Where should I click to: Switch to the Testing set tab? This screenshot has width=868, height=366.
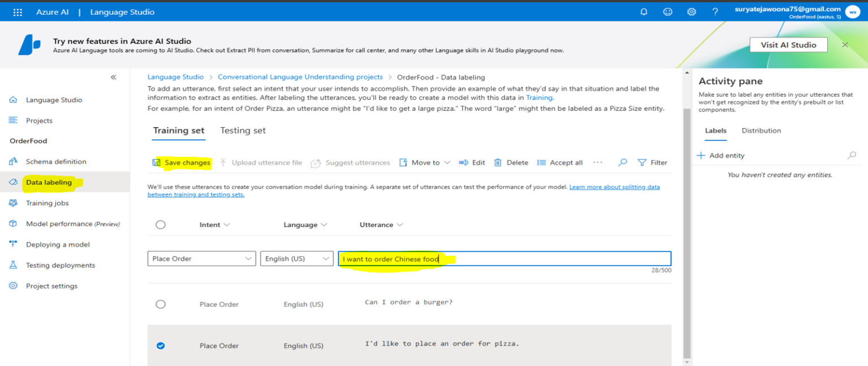coord(243,130)
